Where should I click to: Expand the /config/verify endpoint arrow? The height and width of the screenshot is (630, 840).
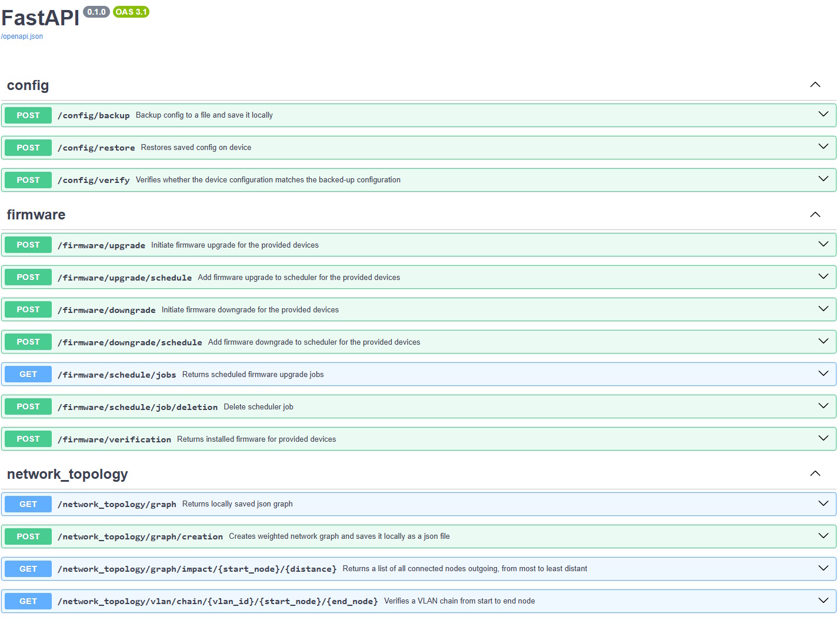[824, 179]
